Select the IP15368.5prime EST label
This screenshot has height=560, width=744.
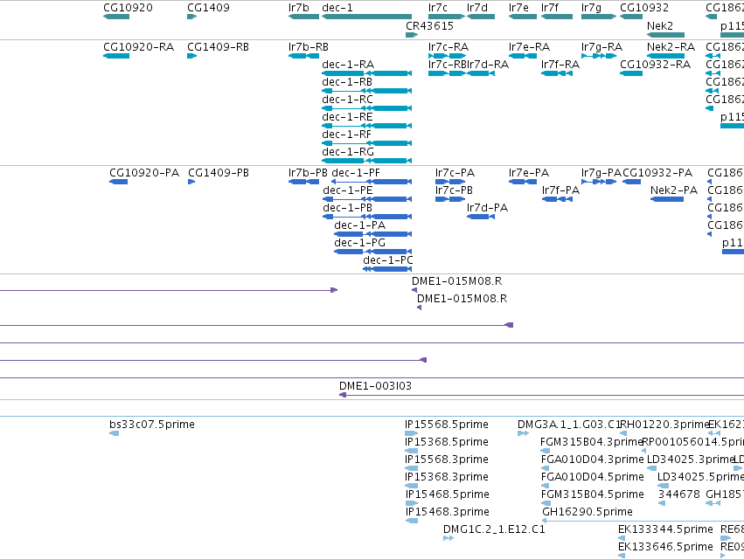(447, 442)
